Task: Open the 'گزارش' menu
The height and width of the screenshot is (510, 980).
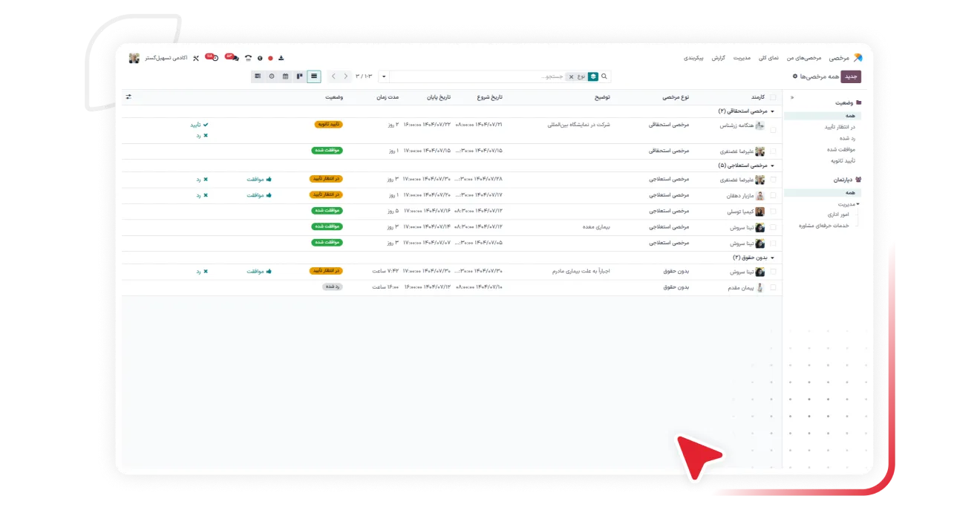Action: [x=718, y=58]
